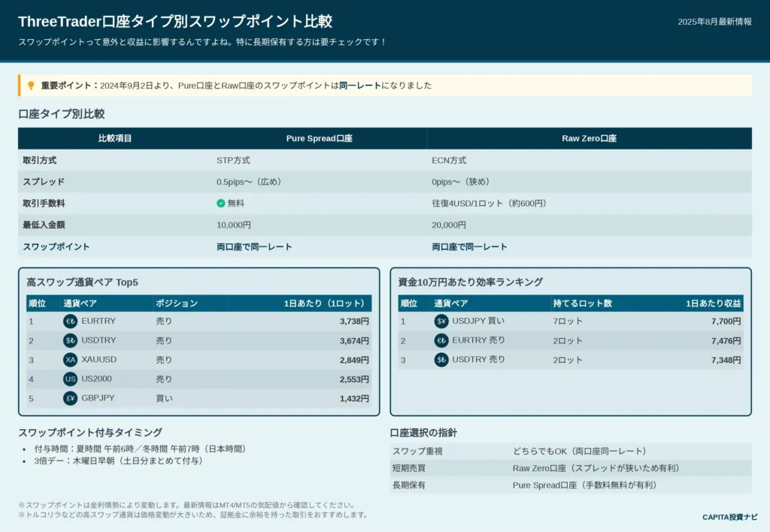
Task: Click the USDJPY 買い dollar-yen icon
Action: [441, 321]
